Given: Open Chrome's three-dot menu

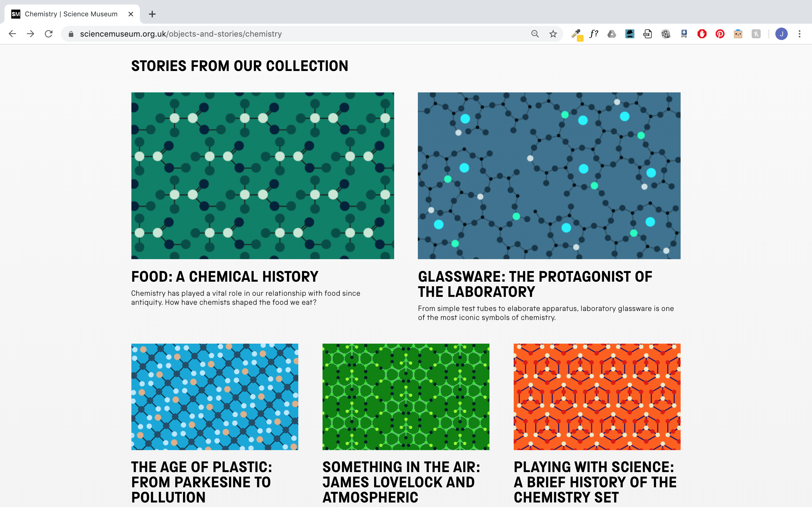Looking at the screenshot, I should [x=800, y=34].
